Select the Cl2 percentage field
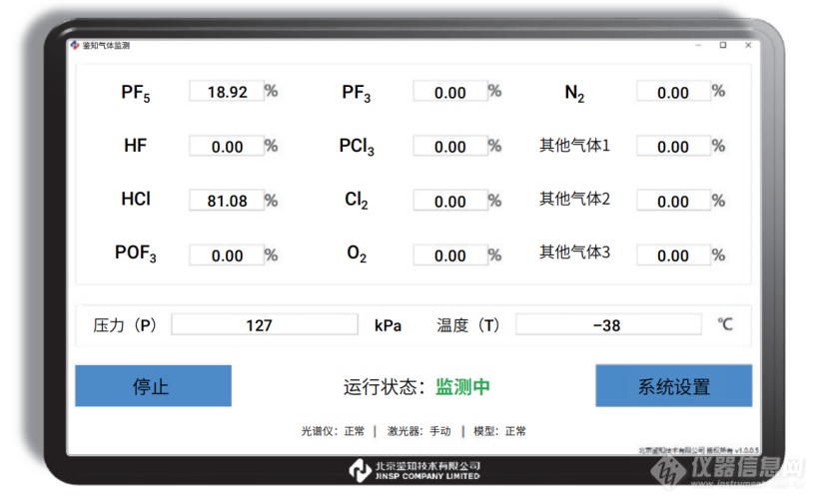This screenshot has height=504, width=819. click(449, 201)
